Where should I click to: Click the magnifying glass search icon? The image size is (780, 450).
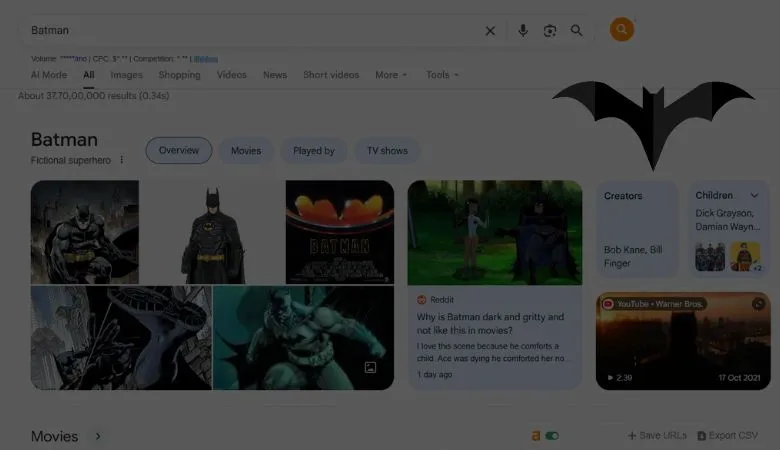[x=577, y=31]
